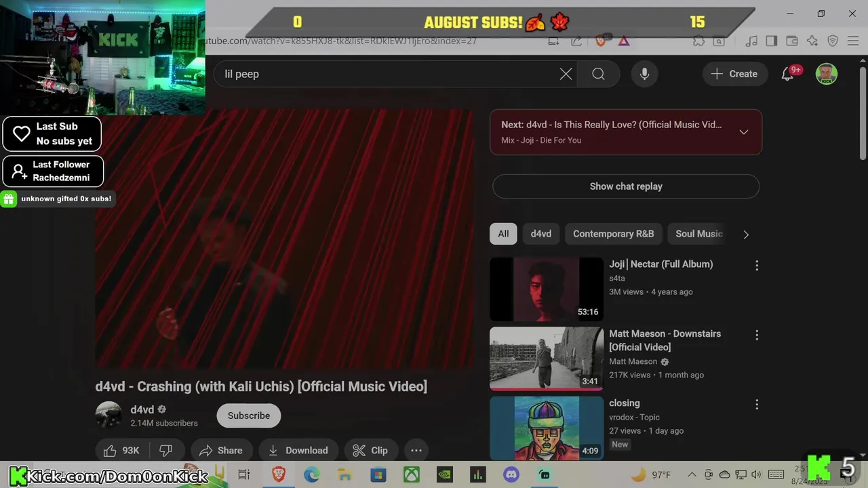
Task: Open YouTube notifications bell
Action: (x=787, y=74)
